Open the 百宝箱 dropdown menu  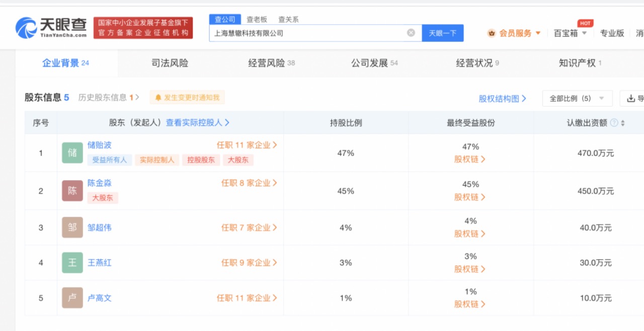(570, 33)
